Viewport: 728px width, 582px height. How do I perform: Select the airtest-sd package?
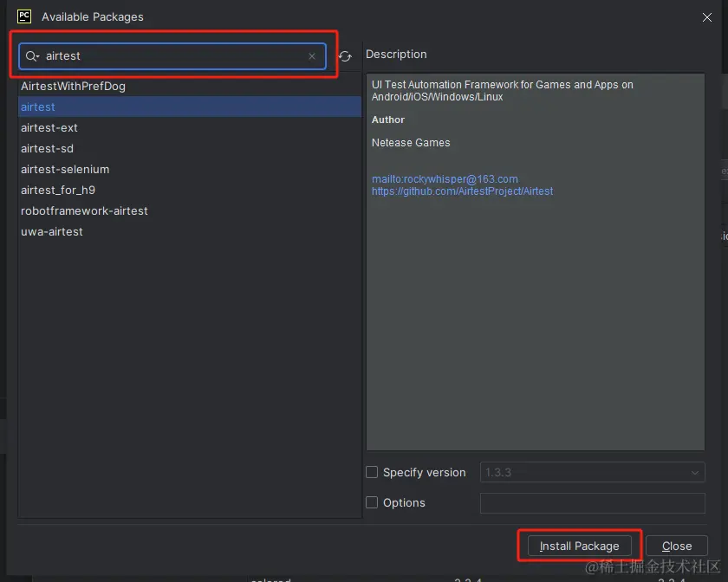pos(190,148)
